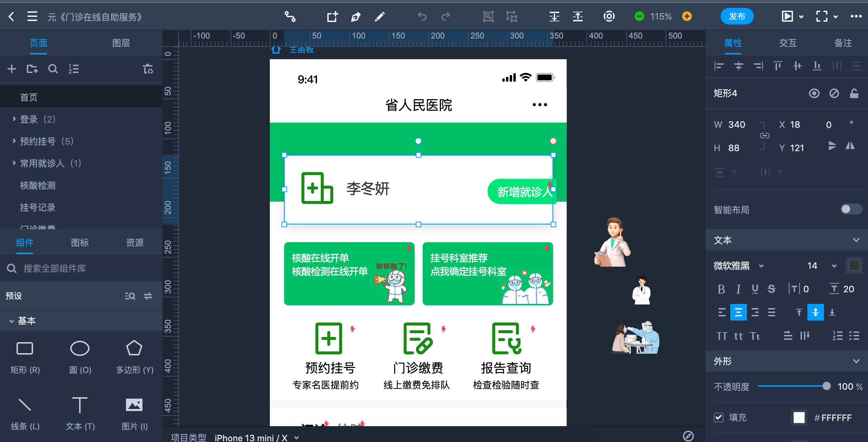Expand the 常用就诊人 page group

tap(14, 163)
